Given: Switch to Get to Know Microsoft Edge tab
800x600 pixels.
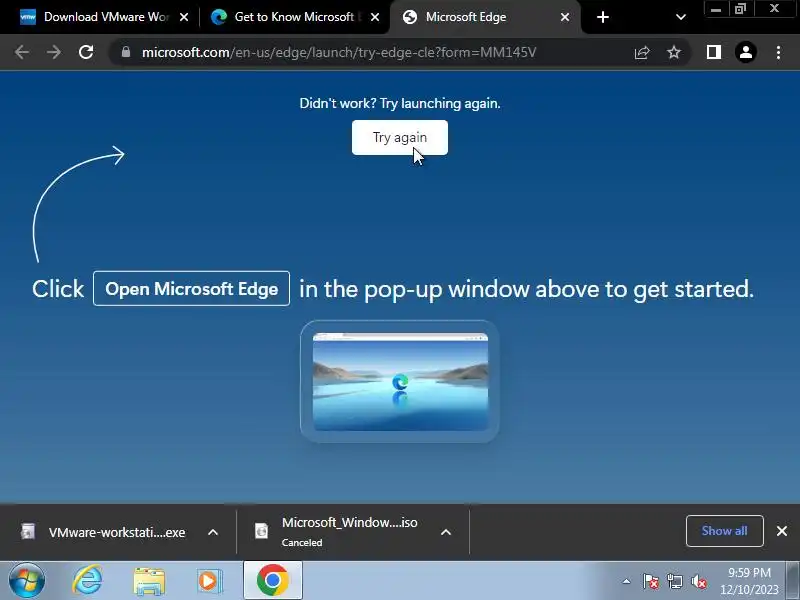Looking at the screenshot, I should pos(294,17).
